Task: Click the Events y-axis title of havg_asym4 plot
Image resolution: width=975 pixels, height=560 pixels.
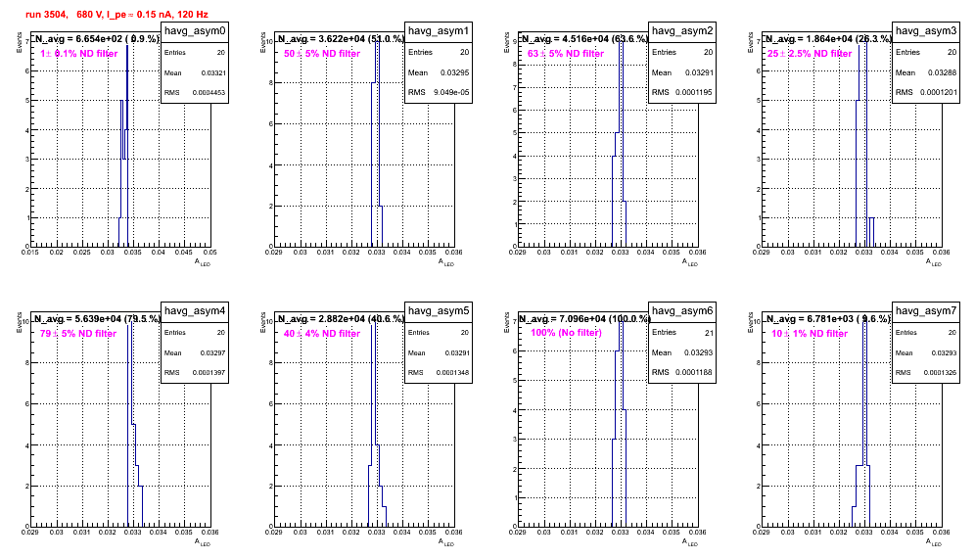Action: click(19, 321)
